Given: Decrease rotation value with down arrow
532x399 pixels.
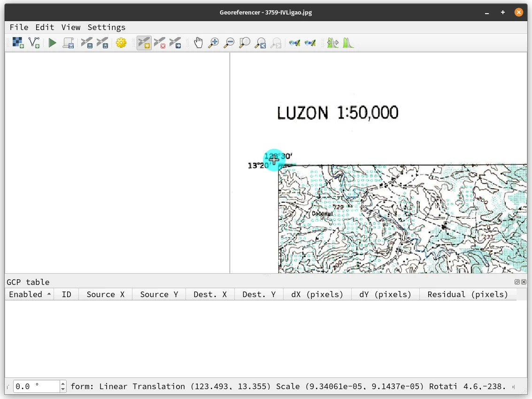Looking at the screenshot, I should (63, 389).
